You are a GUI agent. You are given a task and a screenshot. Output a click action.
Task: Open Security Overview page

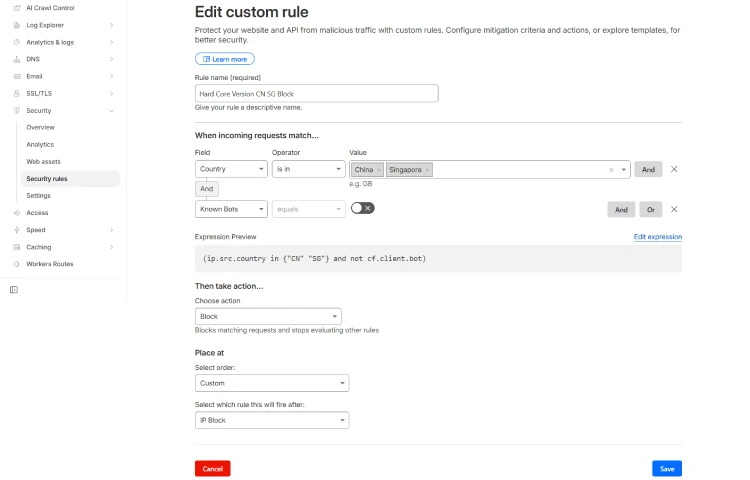pos(41,128)
